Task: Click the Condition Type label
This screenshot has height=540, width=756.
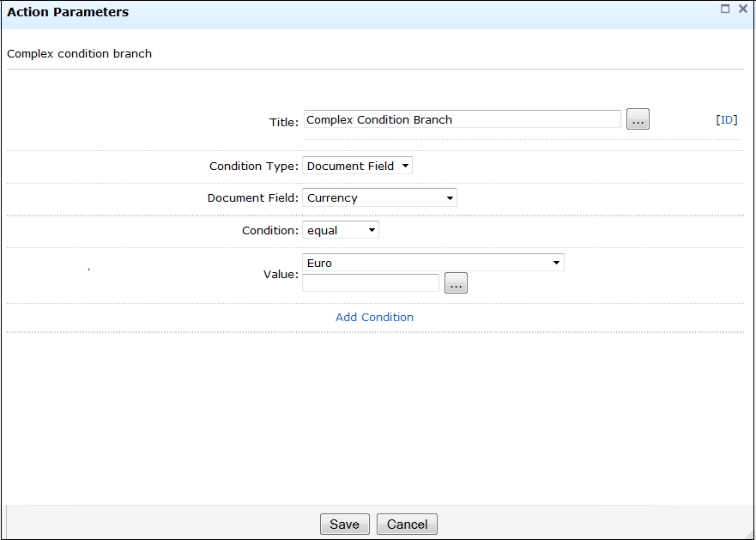Action: pyautogui.click(x=254, y=166)
